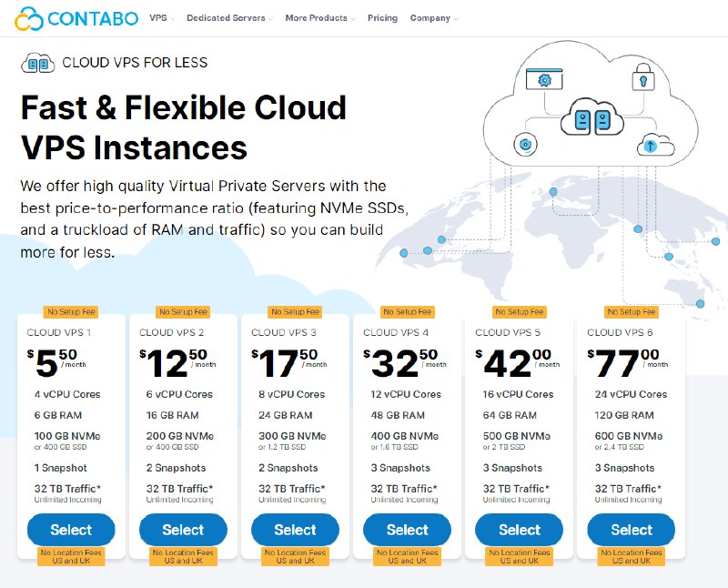
Task: Click "4 vCPU Cores" in Cloud VPS 1
Action: (x=67, y=394)
